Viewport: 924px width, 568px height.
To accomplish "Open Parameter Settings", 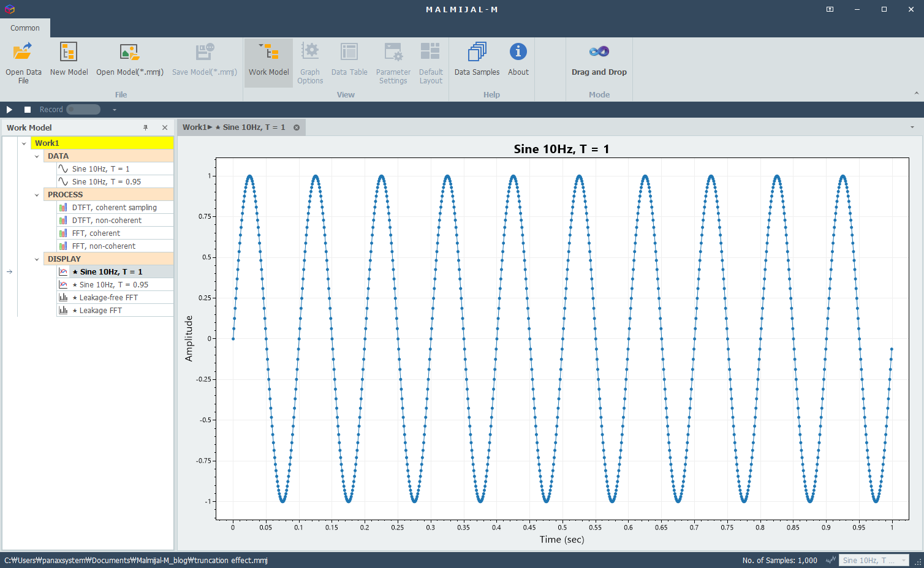I will pyautogui.click(x=393, y=63).
